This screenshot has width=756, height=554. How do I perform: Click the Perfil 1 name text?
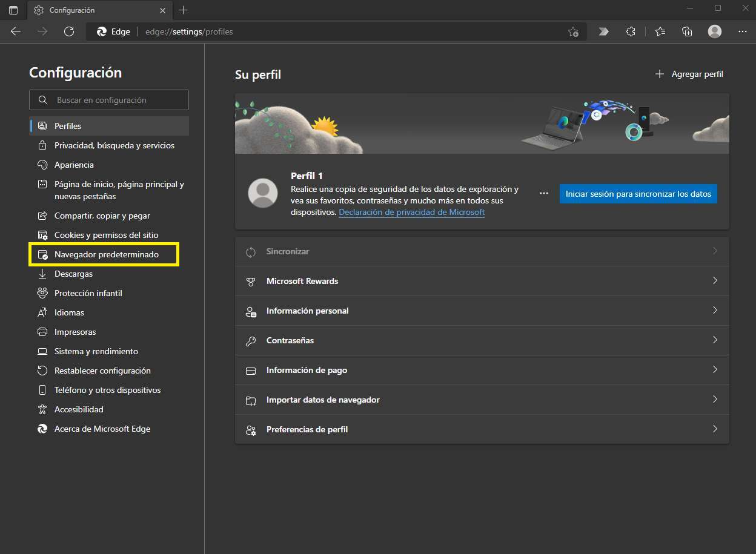(x=307, y=176)
